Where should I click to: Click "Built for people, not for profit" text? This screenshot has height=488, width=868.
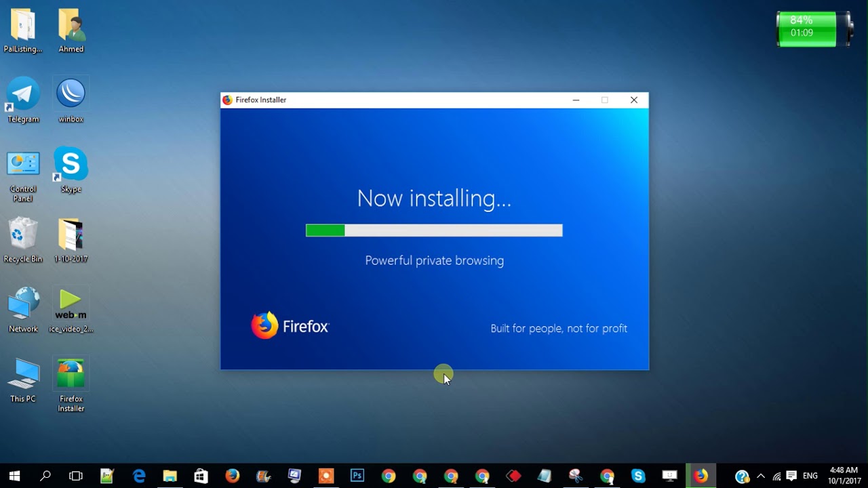tap(559, 329)
